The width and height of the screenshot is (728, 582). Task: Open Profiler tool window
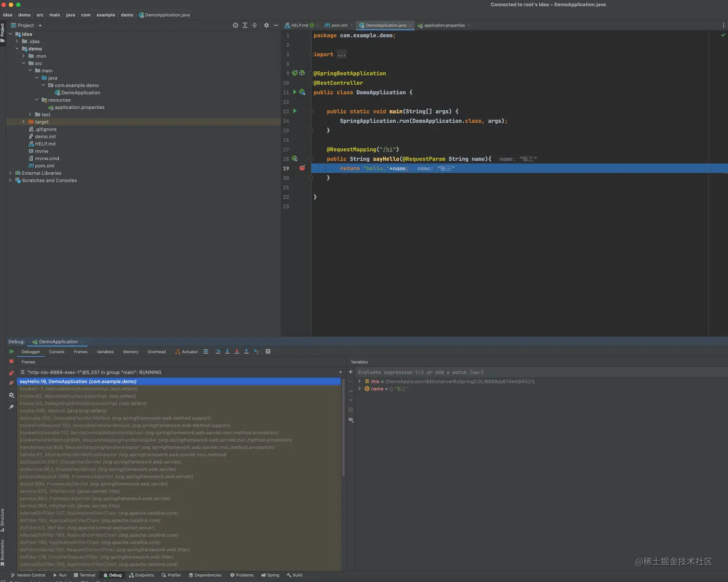171,575
